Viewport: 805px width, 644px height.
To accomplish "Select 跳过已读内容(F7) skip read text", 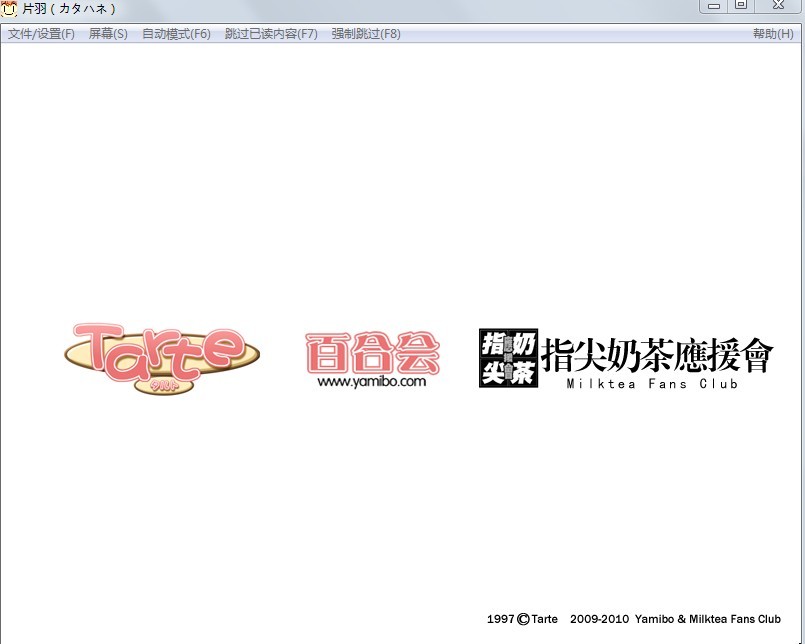I will pyautogui.click(x=271, y=34).
